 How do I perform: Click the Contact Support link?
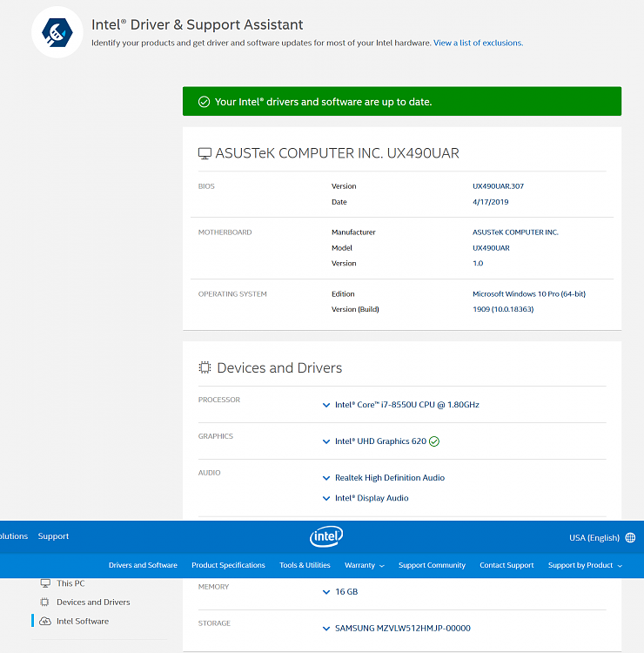click(x=506, y=565)
